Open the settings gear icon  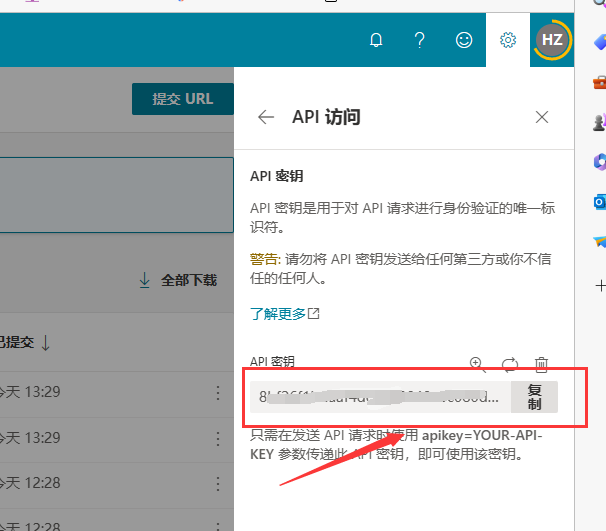click(x=508, y=40)
